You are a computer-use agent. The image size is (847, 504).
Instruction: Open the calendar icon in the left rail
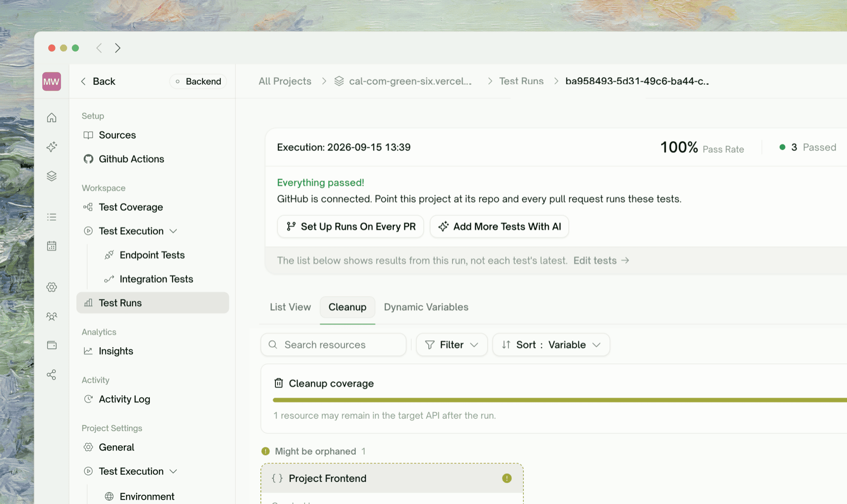(x=51, y=246)
